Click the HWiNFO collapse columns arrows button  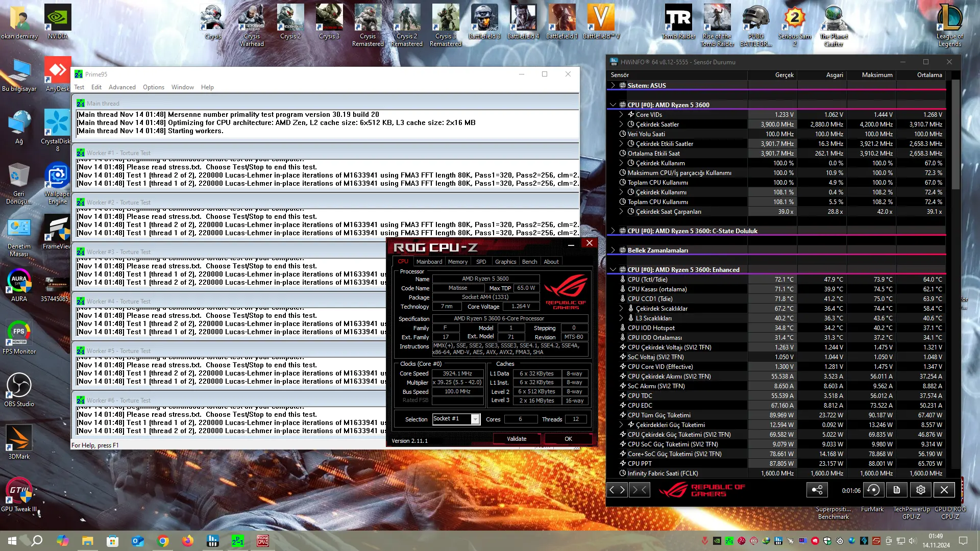640,490
